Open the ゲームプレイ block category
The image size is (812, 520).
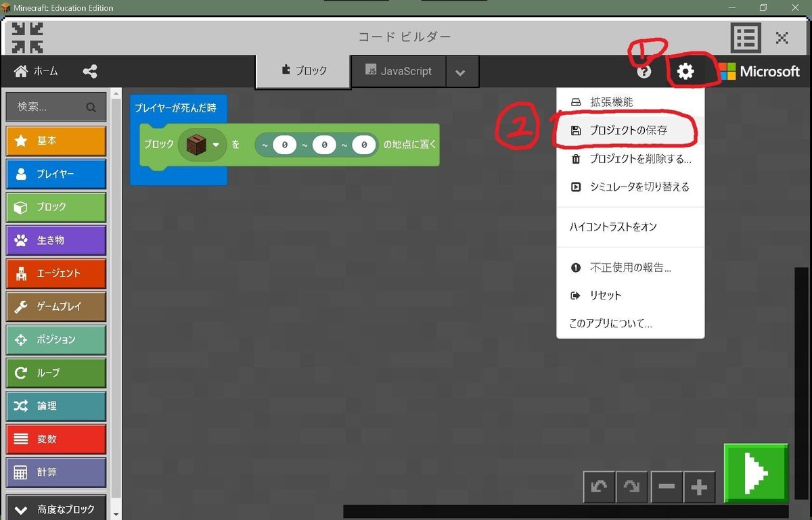56,306
